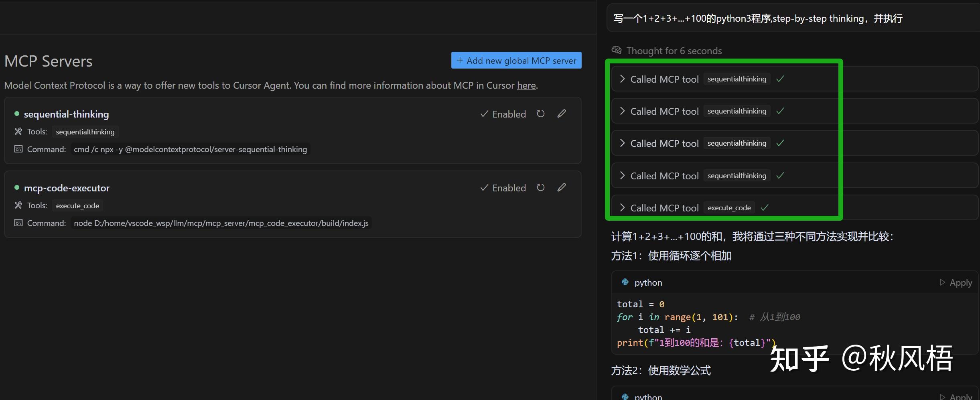The height and width of the screenshot is (400, 980).
Task: Open mcp-code-executor edit pencil icon
Action: [x=561, y=187]
